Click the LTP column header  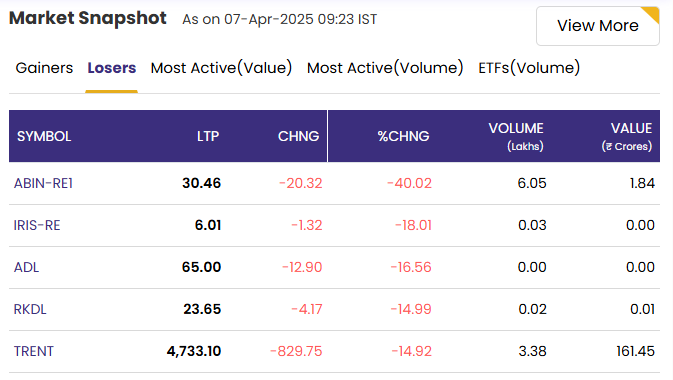[x=208, y=137]
